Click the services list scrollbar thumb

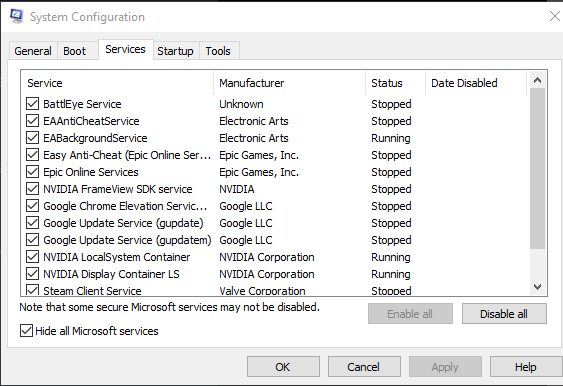click(537, 168)
